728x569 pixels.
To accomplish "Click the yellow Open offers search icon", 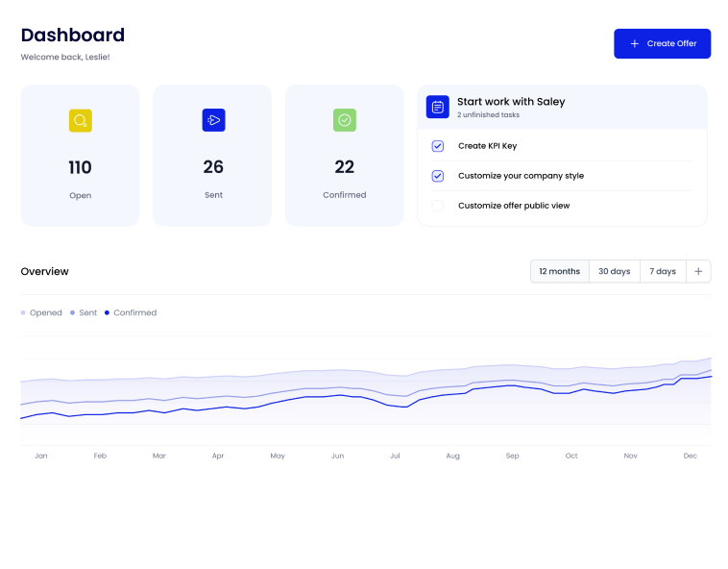I will [81, 120].
